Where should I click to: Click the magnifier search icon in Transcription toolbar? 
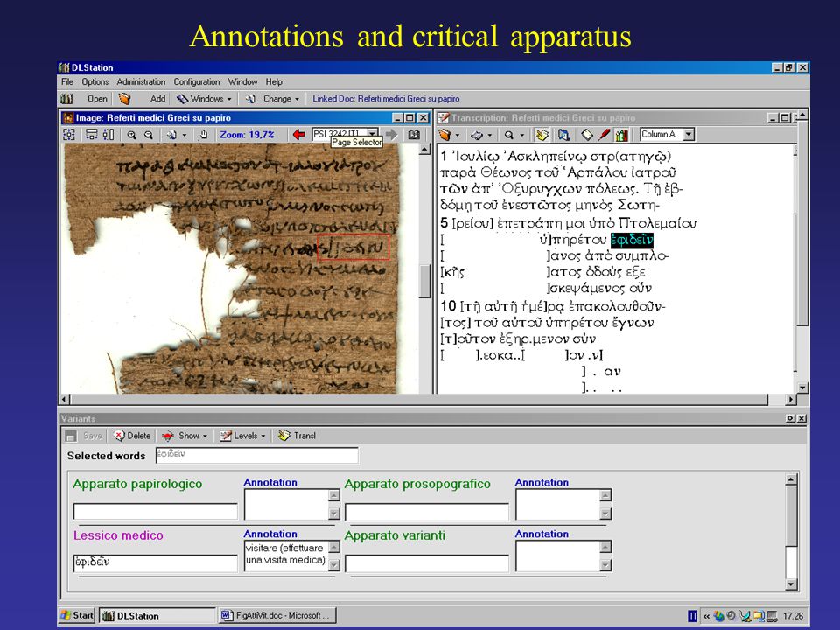[x=509, y=135]
